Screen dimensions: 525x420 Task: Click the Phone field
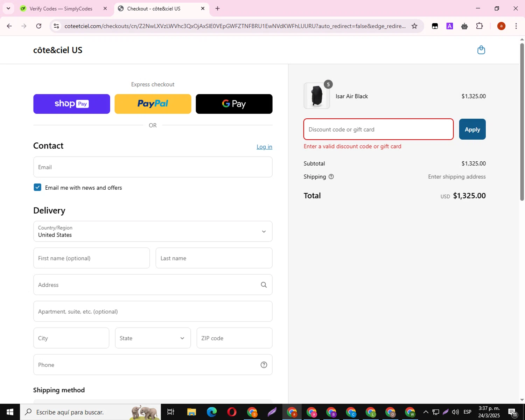click(x=153, y=364)
